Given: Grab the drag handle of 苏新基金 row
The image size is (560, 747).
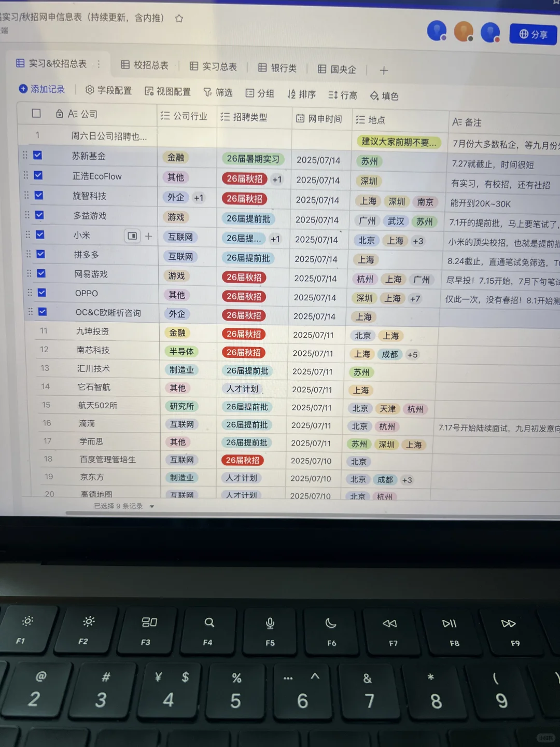Looking at the screenshot, I should point(25,155).
